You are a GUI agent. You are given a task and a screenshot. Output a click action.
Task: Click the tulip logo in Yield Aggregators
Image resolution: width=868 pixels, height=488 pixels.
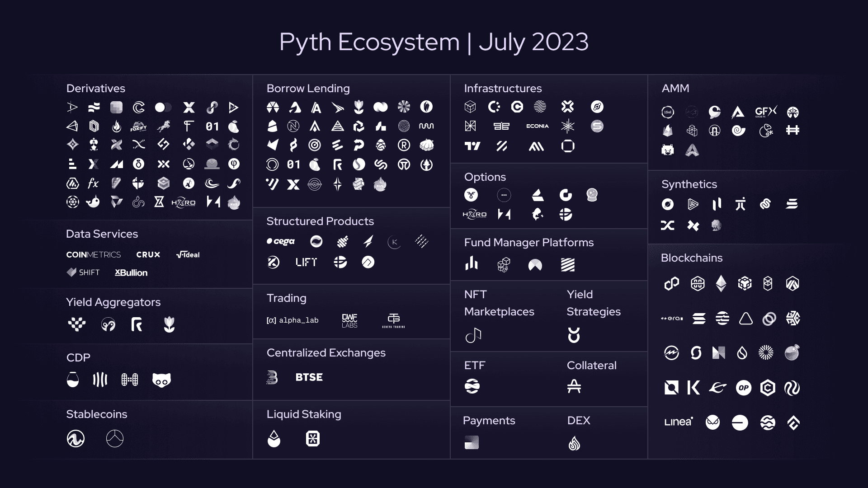click(169, 324)
